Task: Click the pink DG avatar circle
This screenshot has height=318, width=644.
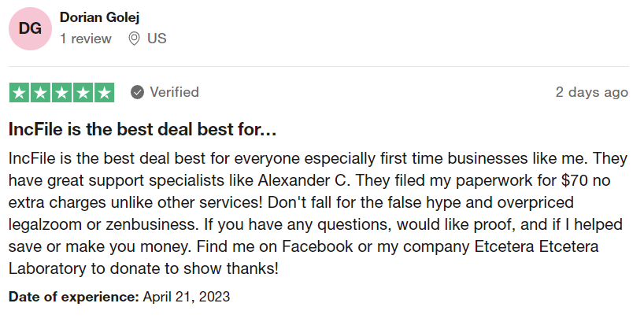Action: click(x=31, y=29)
